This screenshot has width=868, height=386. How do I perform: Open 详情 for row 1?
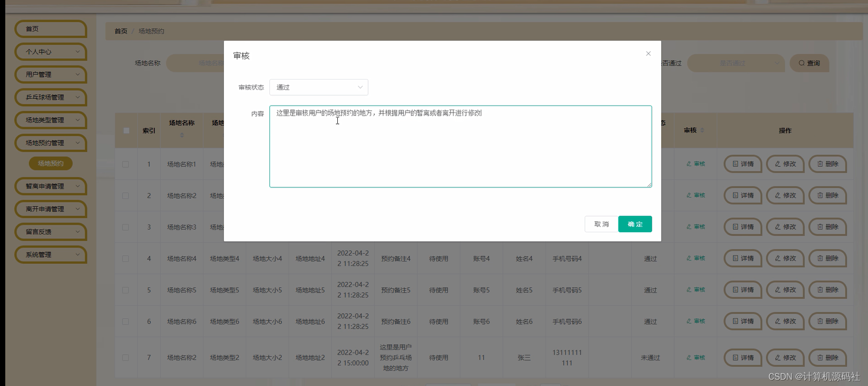point(743,164)
